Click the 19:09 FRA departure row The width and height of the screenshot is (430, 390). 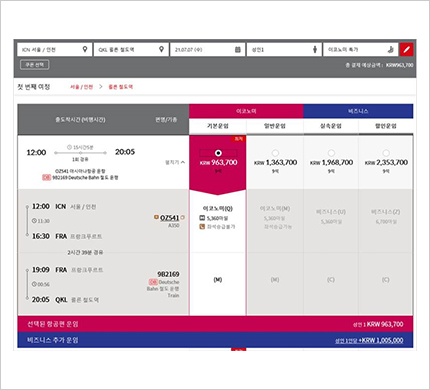tap(68, 270)
